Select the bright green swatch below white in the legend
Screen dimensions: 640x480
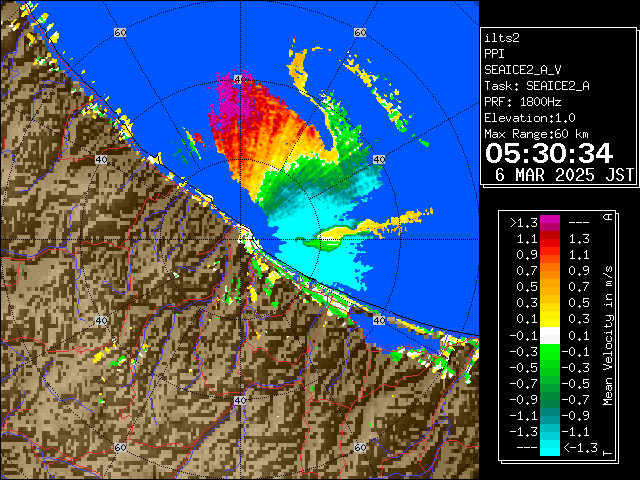pos(550,352)
